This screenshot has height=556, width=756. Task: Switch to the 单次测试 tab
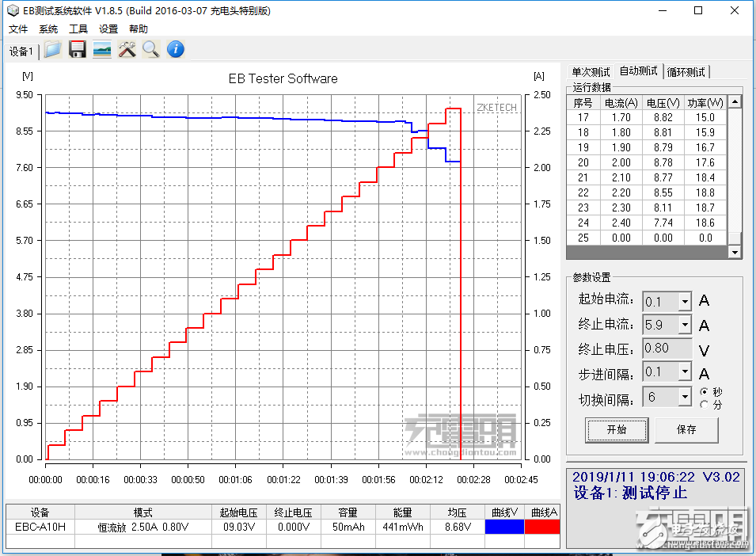[591, 72]
